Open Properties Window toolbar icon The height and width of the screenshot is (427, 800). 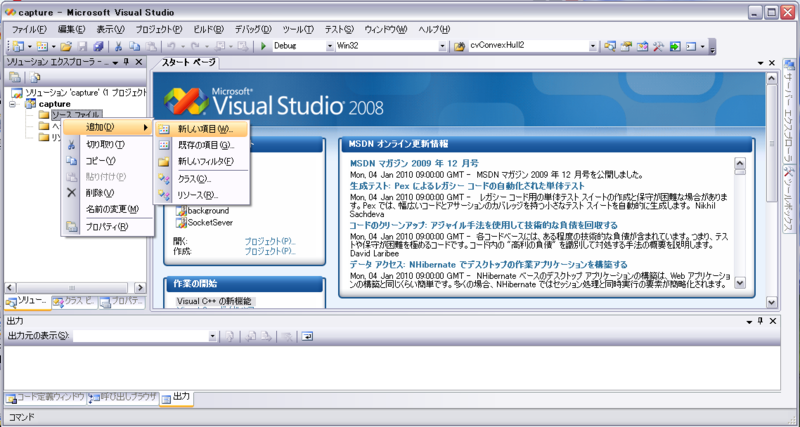626,46
